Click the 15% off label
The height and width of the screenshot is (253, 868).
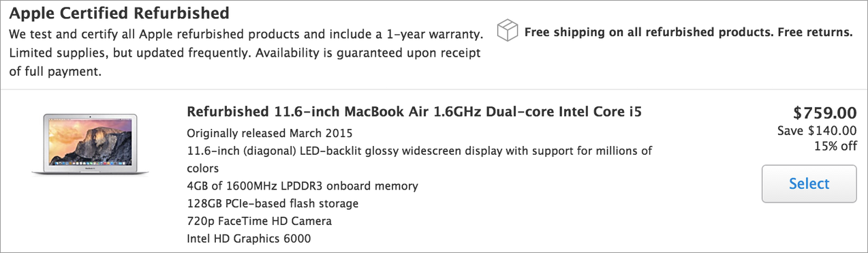point(835,146)
